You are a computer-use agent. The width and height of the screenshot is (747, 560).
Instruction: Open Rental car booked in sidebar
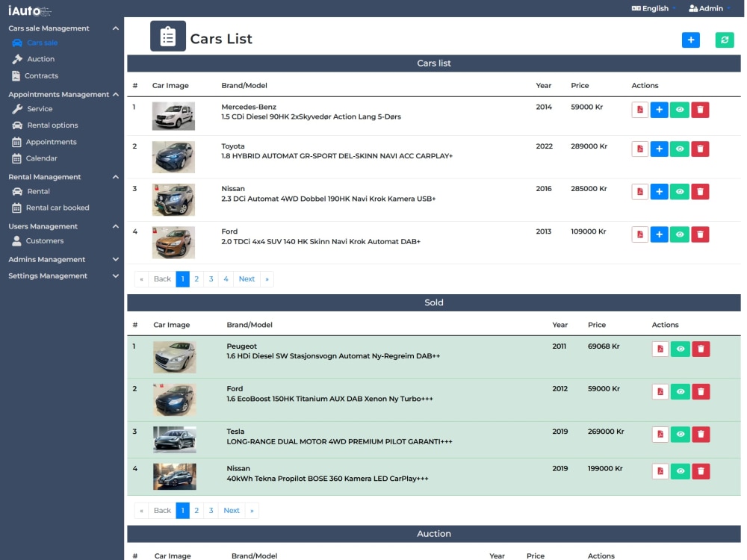click(x=51, y=208)
